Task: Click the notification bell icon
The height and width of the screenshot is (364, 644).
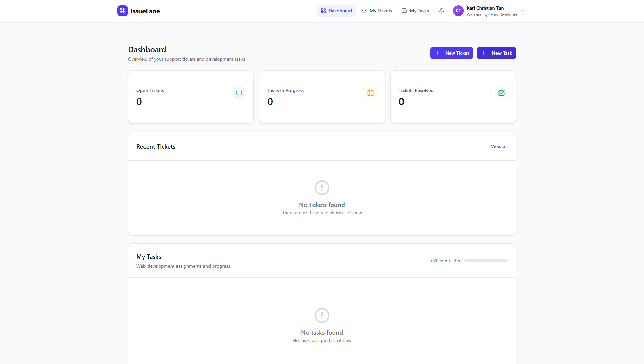Action: (442, 11)
